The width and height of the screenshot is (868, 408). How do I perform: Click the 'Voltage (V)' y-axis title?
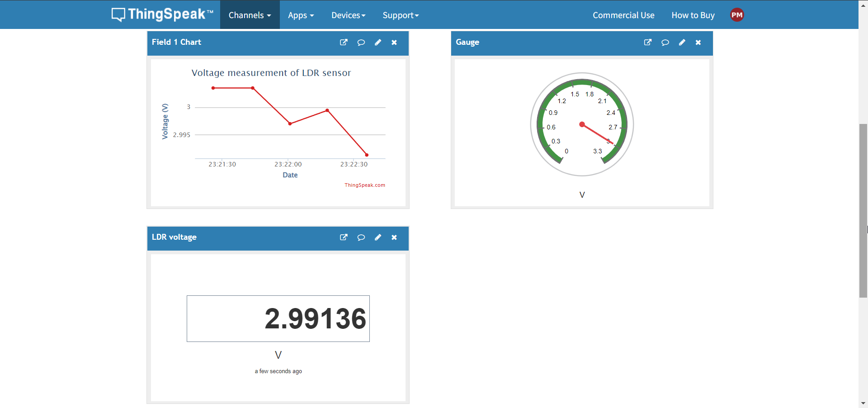click(x=165, y=121)
